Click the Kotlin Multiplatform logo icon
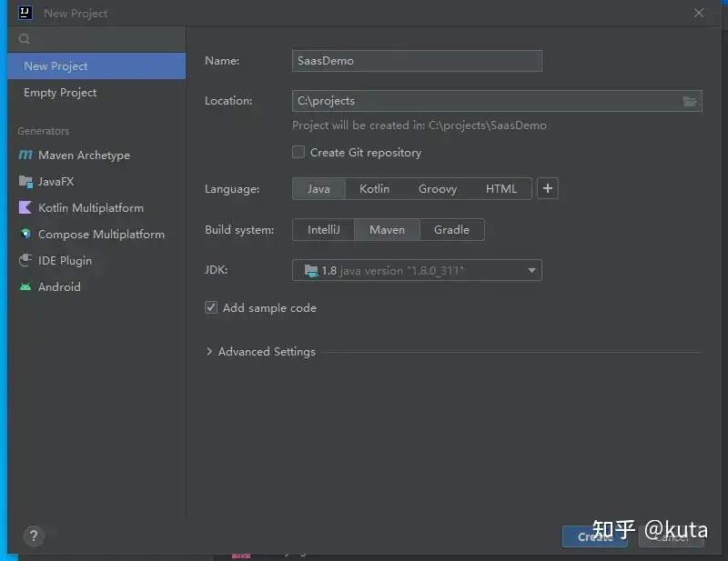This screenshot has width=728, height=561. click(25, 207)
